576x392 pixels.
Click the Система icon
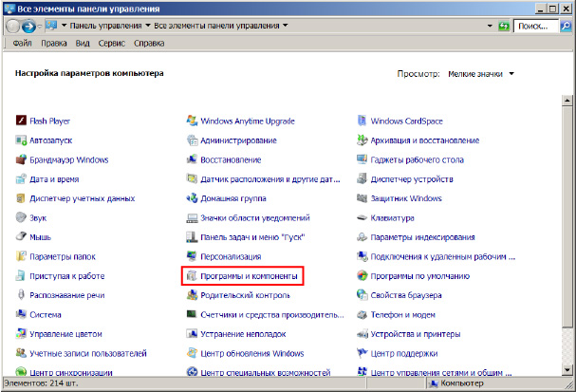[x=21, y=314]
